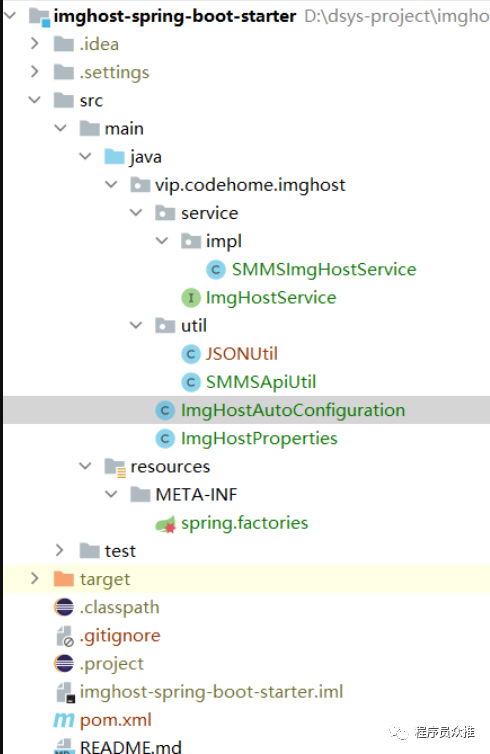Collapse the vip.codehome.imghost package
The image size is (490, 754).
point(111,185)
